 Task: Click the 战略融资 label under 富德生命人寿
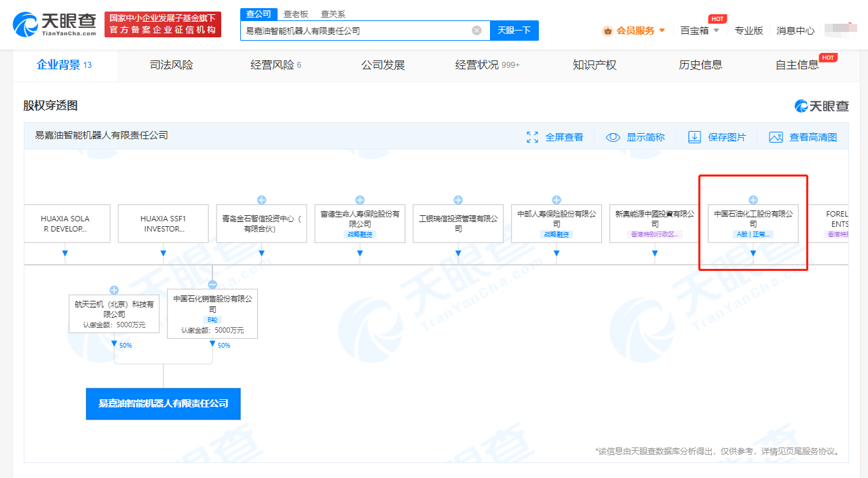click(x=359, y=234)
